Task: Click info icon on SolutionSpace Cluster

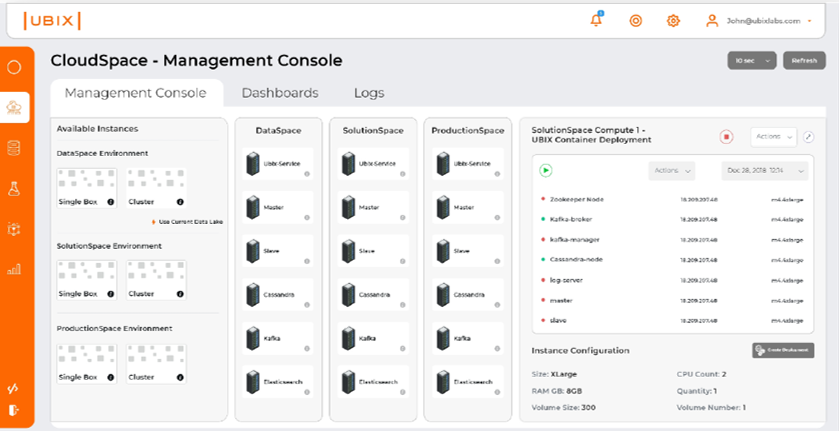Action: tap(180, 294)
